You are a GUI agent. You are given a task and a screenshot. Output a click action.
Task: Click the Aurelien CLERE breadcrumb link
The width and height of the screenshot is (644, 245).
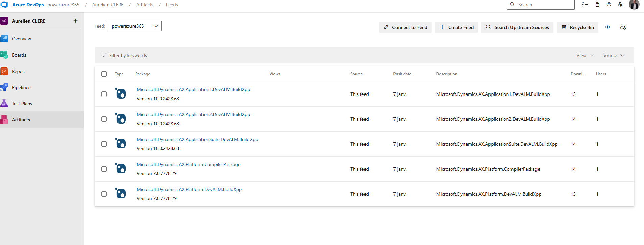tap(108, 5)
